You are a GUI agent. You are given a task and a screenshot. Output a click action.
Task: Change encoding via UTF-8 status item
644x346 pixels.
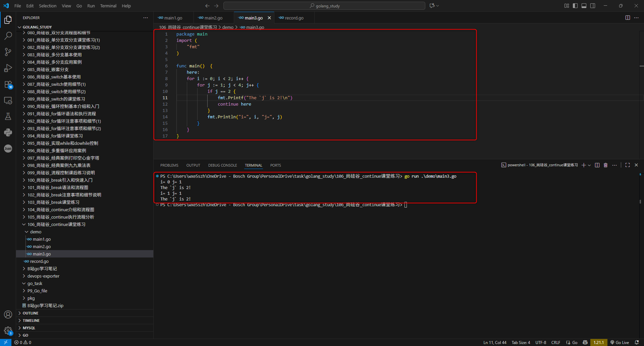[541, 342]
